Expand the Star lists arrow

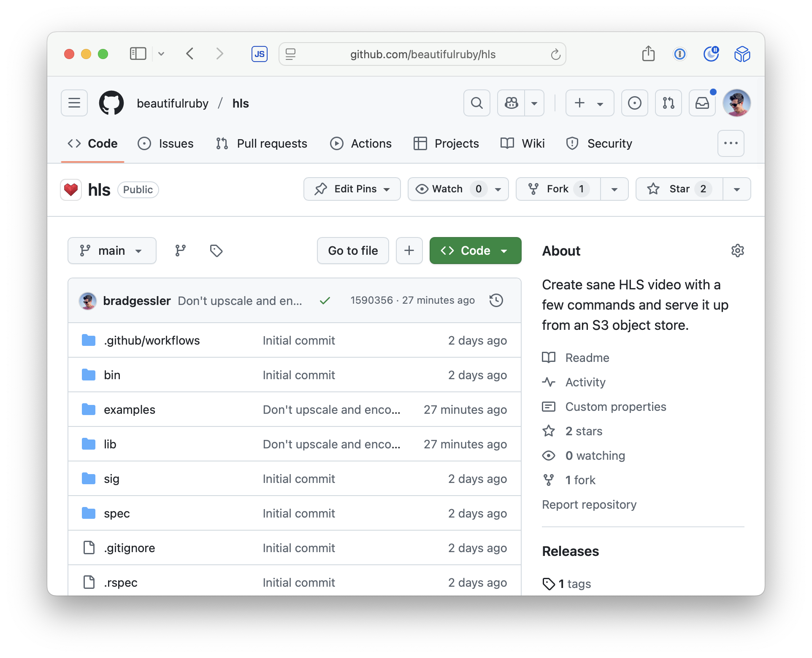pos(737,189)
